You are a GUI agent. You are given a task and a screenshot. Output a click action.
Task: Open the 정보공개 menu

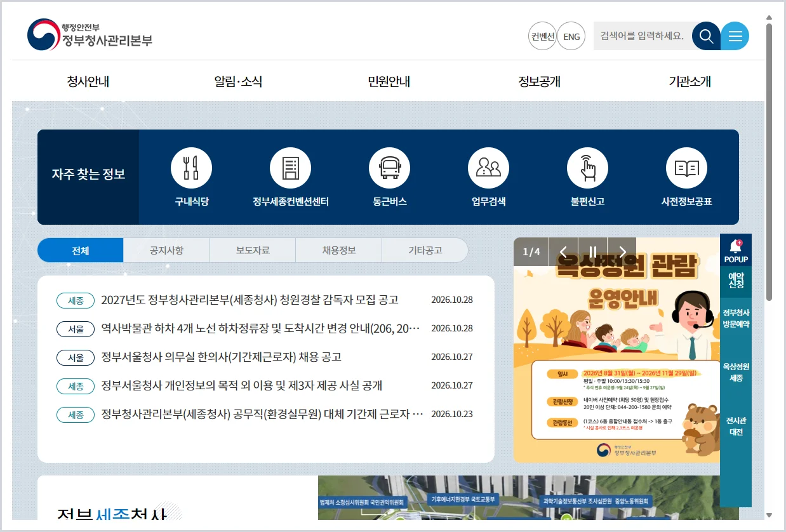pyautogui.click(x=539, y=81)
